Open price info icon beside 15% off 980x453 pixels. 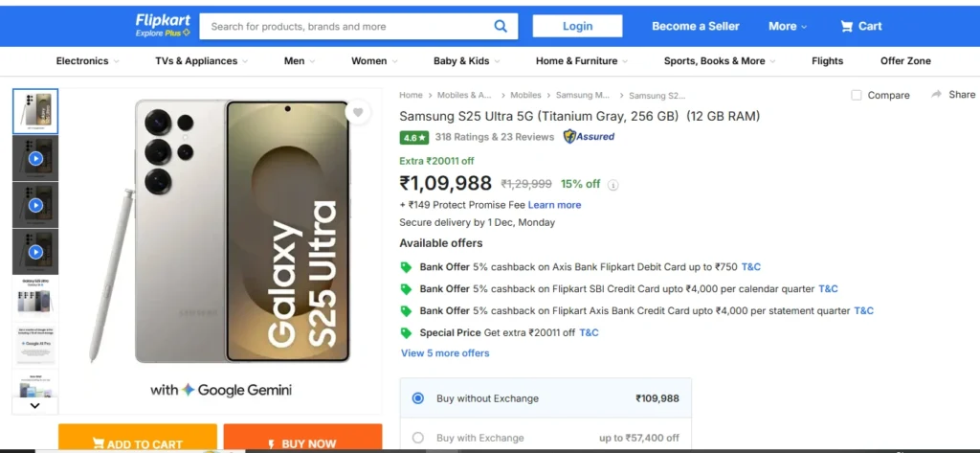coord(613,185)
